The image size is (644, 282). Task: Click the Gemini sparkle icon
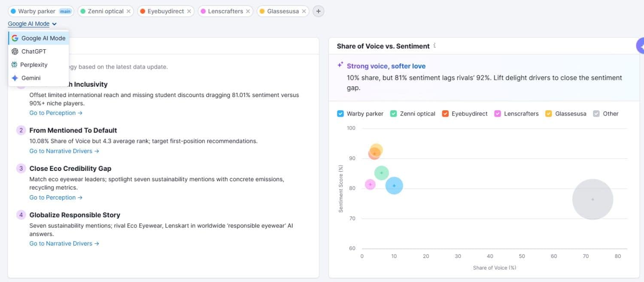[15, 78]
